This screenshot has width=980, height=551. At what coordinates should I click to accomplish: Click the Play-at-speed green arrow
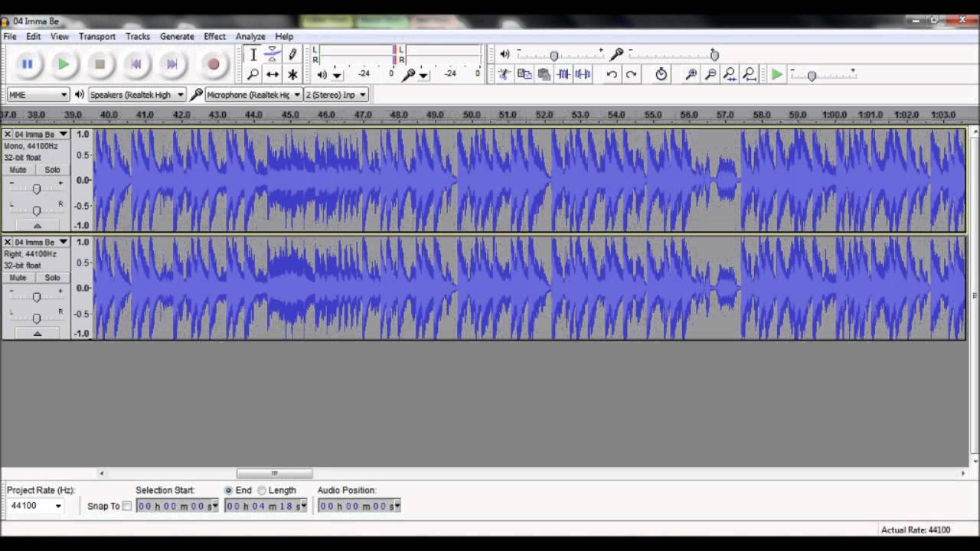pyautogui.click(x=777, y=74)
